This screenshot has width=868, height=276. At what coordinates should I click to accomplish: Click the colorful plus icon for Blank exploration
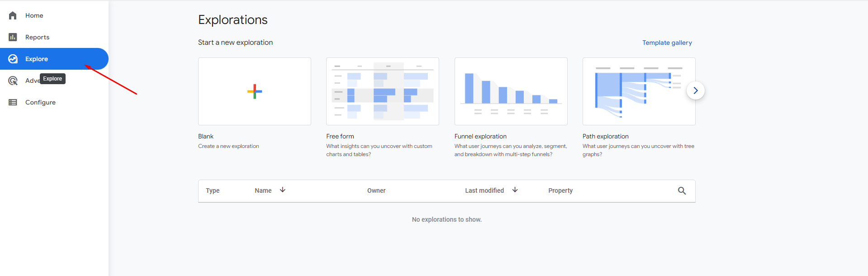(255, 91)
